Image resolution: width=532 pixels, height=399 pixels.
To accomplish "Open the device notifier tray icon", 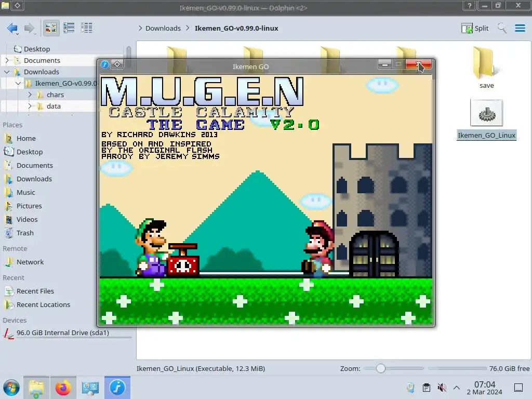I will pyautogui.click(x=410, y=388).
